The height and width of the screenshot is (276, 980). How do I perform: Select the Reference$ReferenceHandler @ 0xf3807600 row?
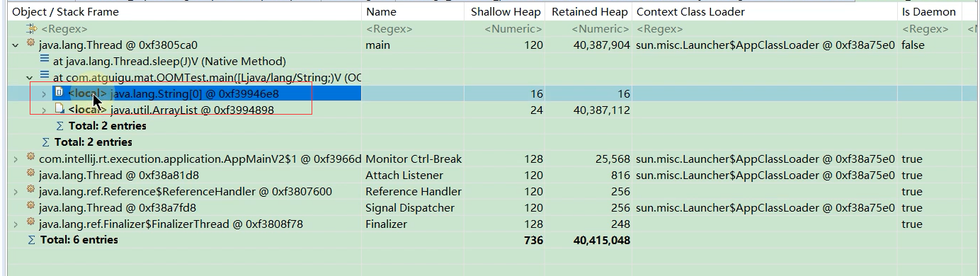pos(186,191)
